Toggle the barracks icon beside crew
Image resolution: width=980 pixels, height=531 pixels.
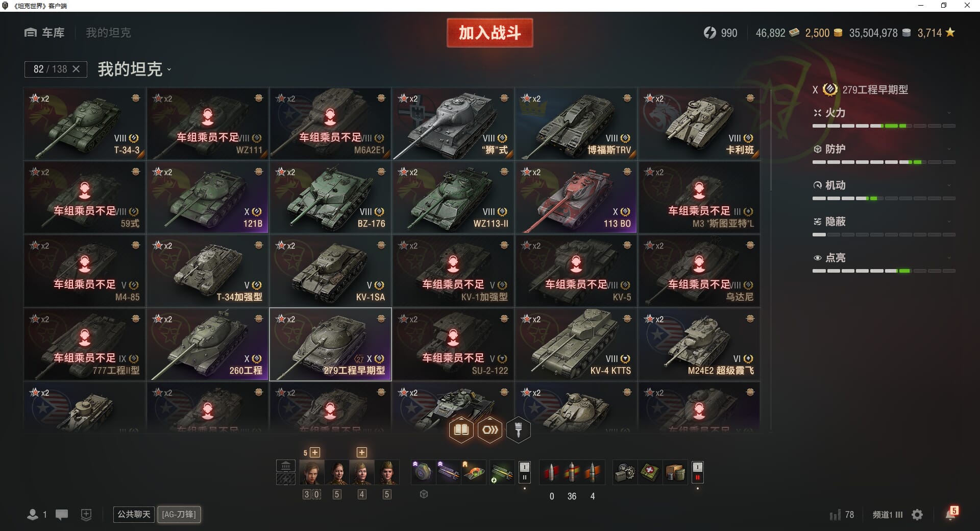pyautogui.click(x=286, y=466)
